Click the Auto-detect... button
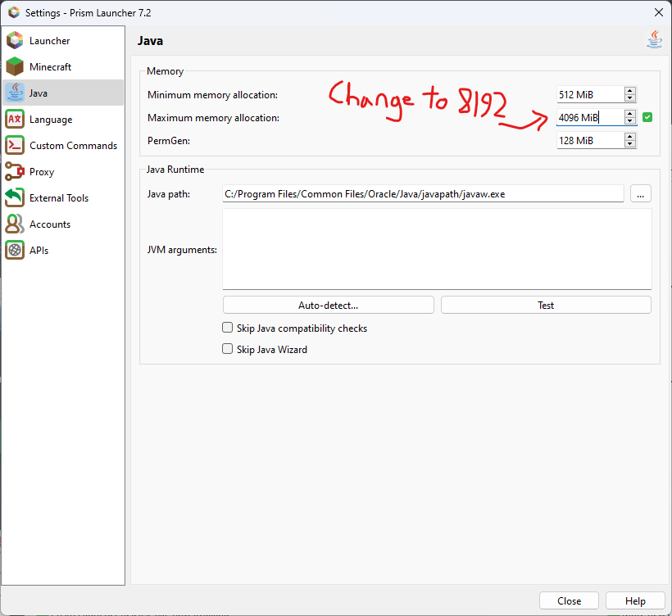672x616 pixels. click(x=328, y=305)
